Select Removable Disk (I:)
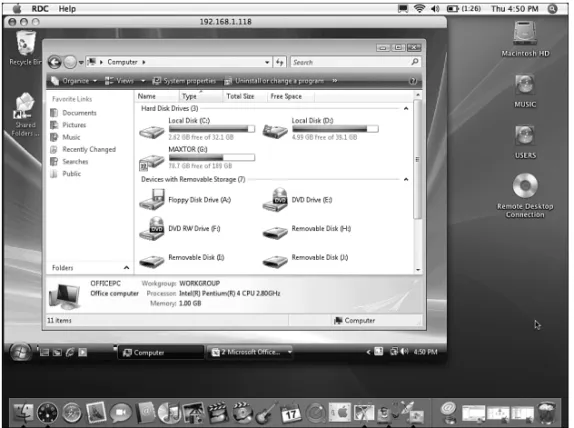 (182, 259)
